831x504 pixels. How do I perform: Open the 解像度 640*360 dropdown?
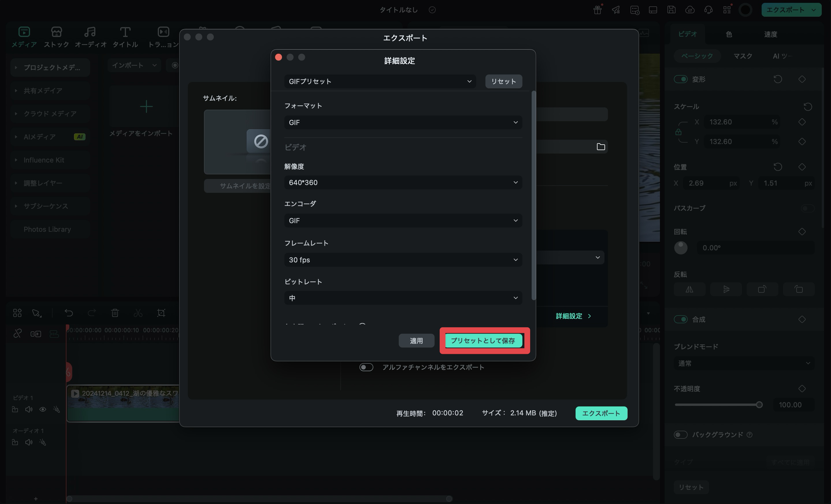tap(403, 183)
